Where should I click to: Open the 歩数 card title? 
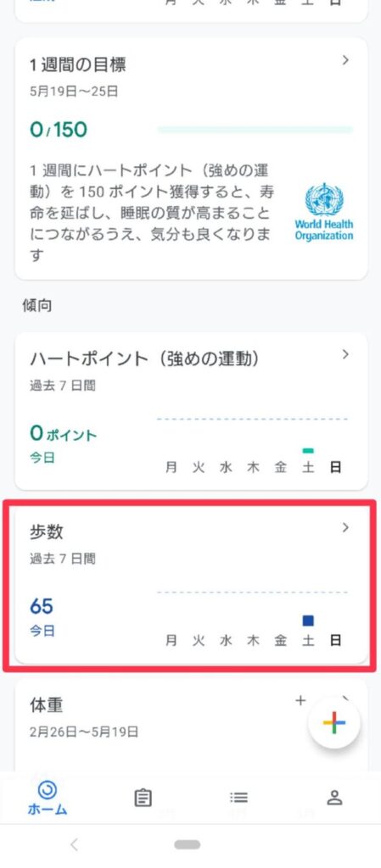pos(47,531)
